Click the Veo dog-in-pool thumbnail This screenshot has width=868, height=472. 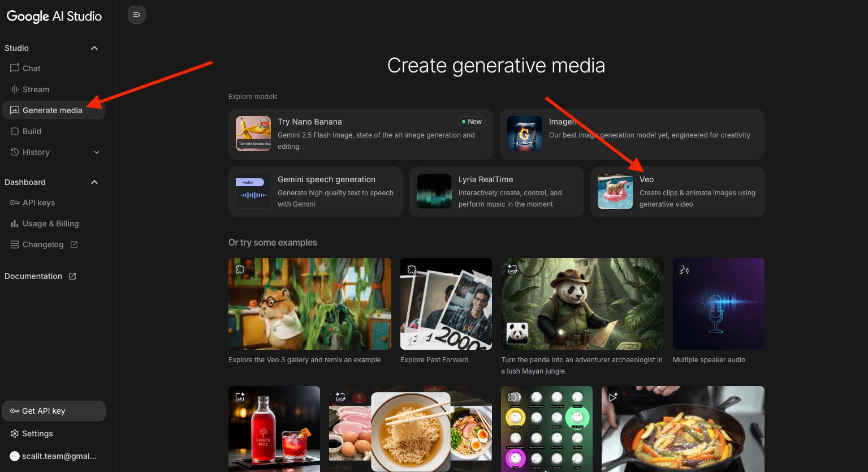(615, 191)
